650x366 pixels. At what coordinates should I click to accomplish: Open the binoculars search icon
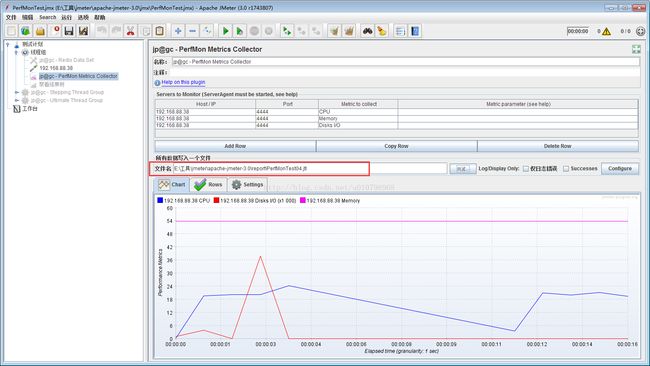pos(367,31)
